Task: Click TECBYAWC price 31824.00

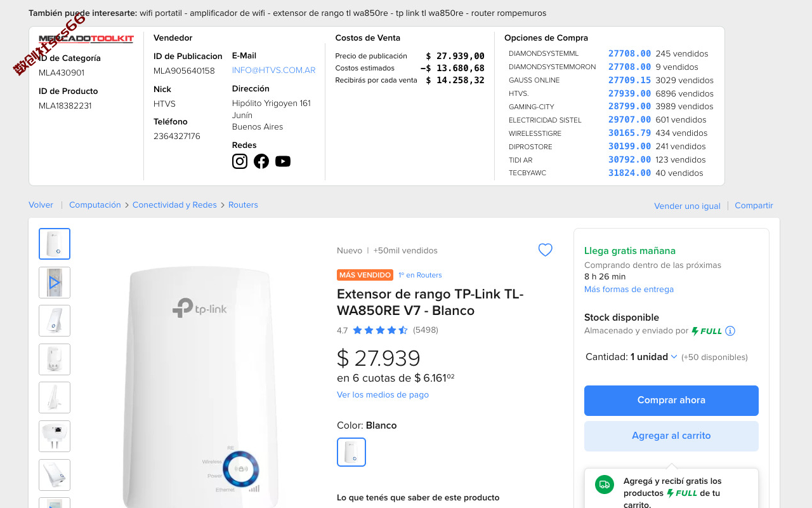Action: pos(629,173)
